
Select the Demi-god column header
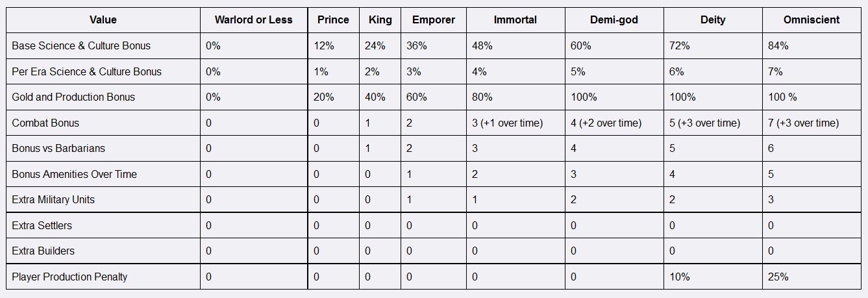click(x=614, y=20)
